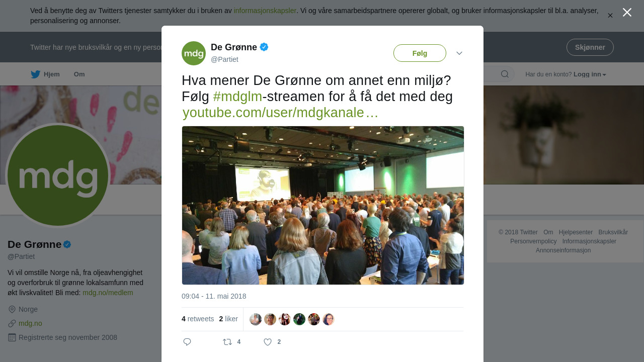Expand the tweet options chevron menu

point(459,53)
